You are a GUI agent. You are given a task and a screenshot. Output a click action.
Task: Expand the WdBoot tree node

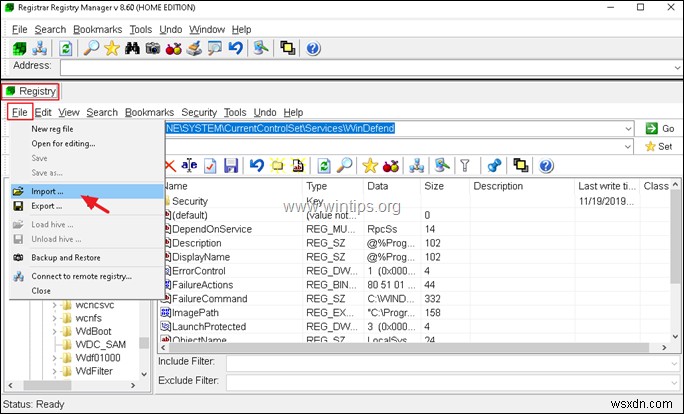pos(55,332)
